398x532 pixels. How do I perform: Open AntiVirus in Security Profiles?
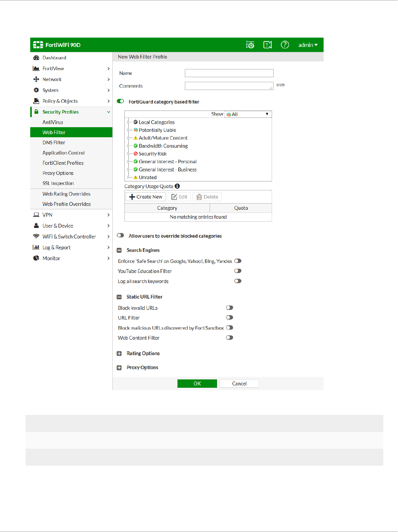click(53, 122)
